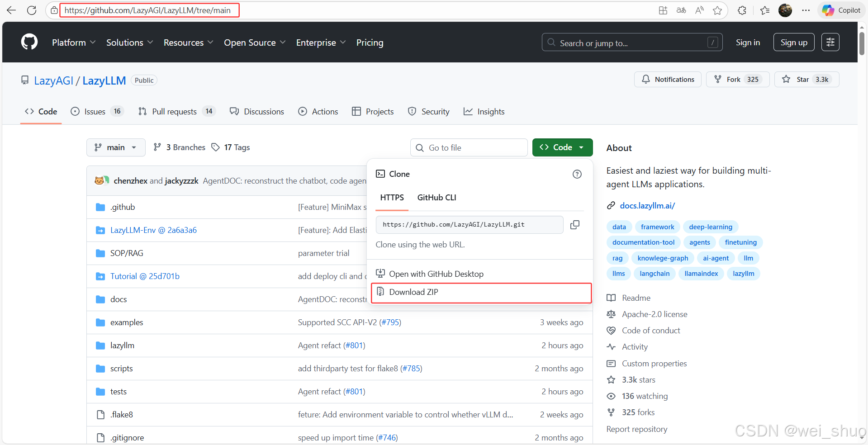Expand the Resources menu
Viewport: 868px width, 445px height.
click(x=188, y=43)
